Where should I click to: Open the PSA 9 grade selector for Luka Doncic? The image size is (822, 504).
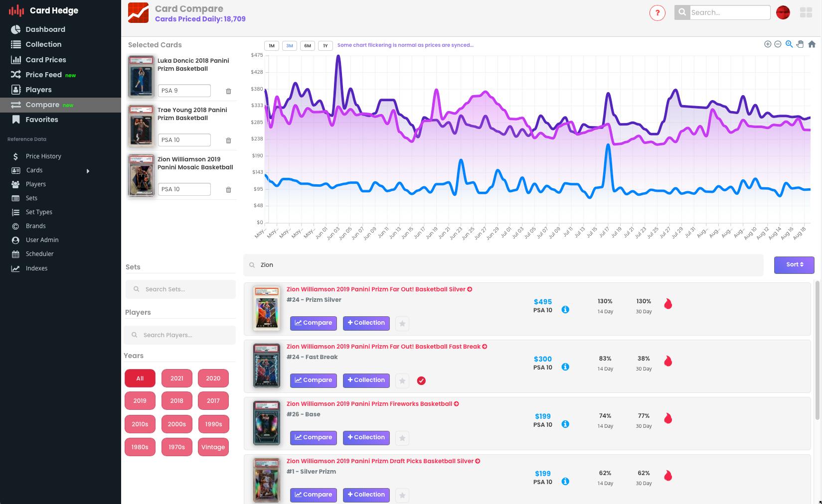coord(184,91)
